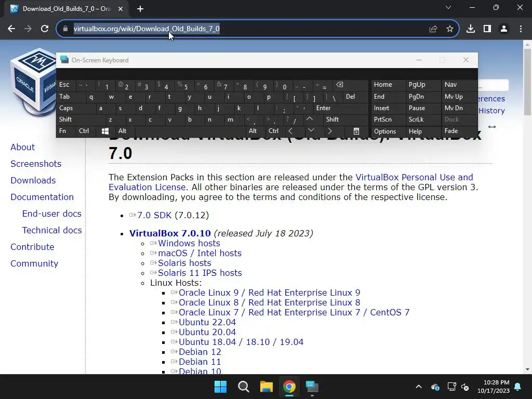Image resolution: width=532 pixels, height=399 pixels.
Task: Toggle Caps on the On-Screen Keyboard
Action: click(x=76, y=108)
